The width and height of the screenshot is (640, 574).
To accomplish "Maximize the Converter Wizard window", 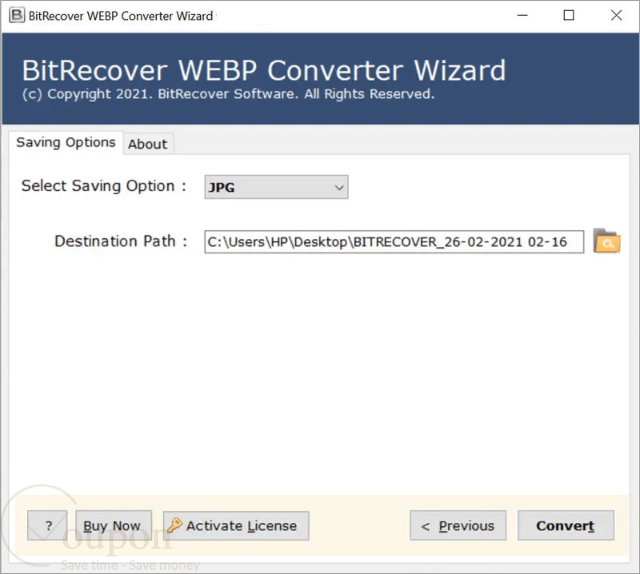I will [x=569, y=16].
